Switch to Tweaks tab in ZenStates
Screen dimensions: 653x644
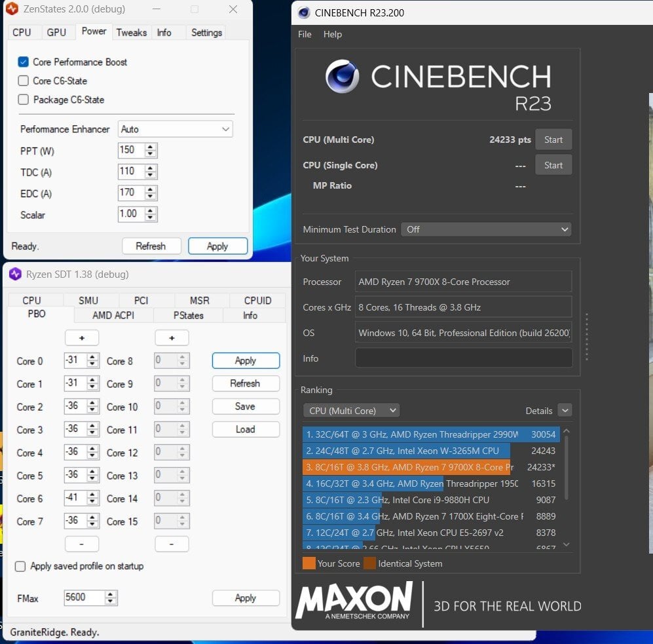pyautogui.click(x=131, y=33)
